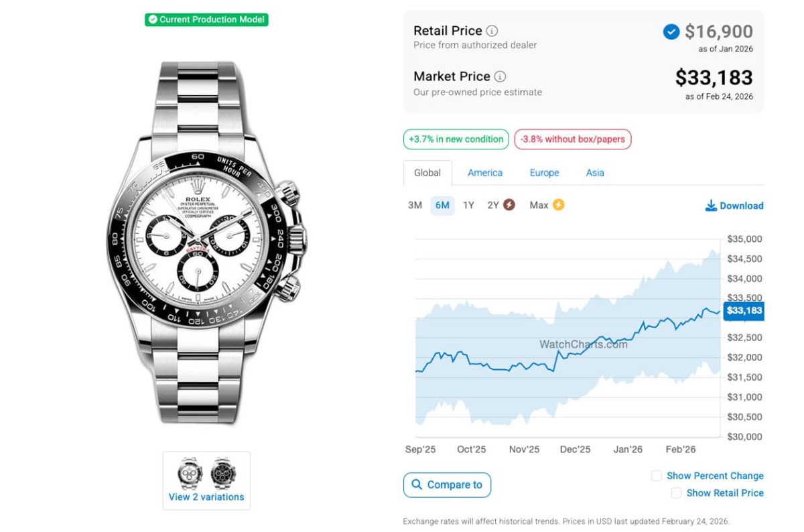This screenshot has height=532, width=804.
Task: Click the -3.8% without box/papers badge
Action: coord(573,139)
